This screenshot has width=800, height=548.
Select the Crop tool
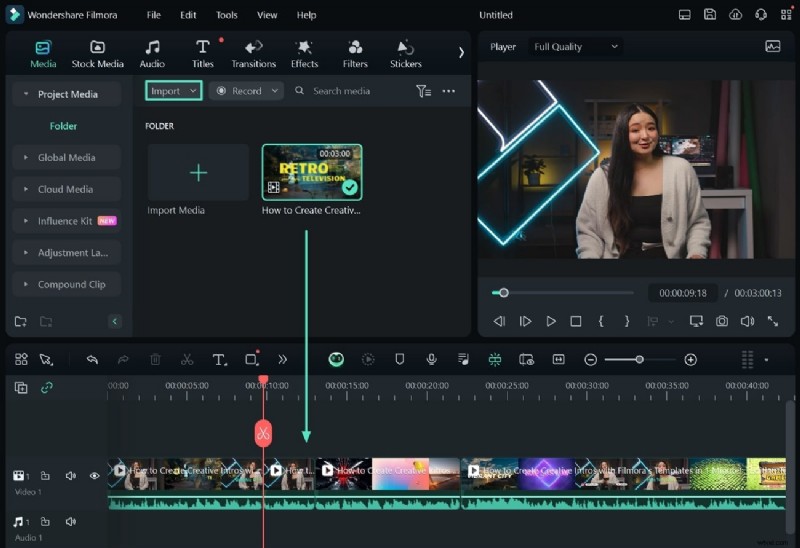point(252,360)
